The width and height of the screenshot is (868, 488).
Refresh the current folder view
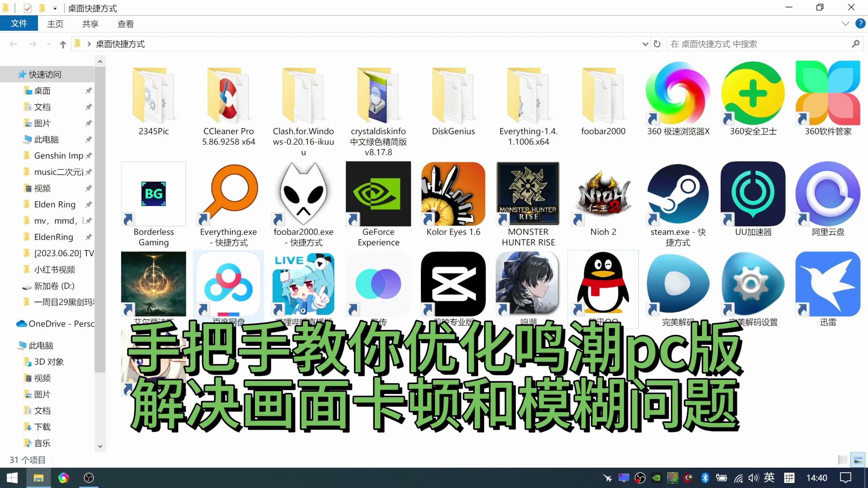tap(657, 44)
